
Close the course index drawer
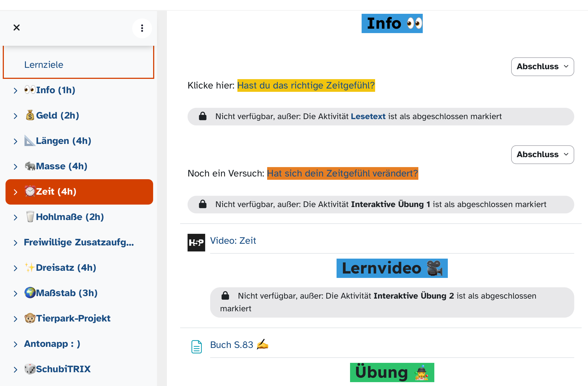coord(17,28)
